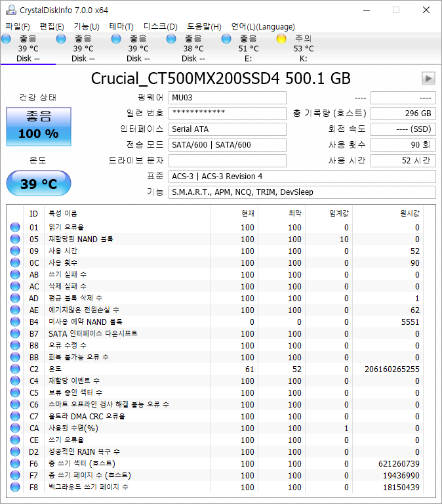Click status orb for attribute CE row

[15, 440]
